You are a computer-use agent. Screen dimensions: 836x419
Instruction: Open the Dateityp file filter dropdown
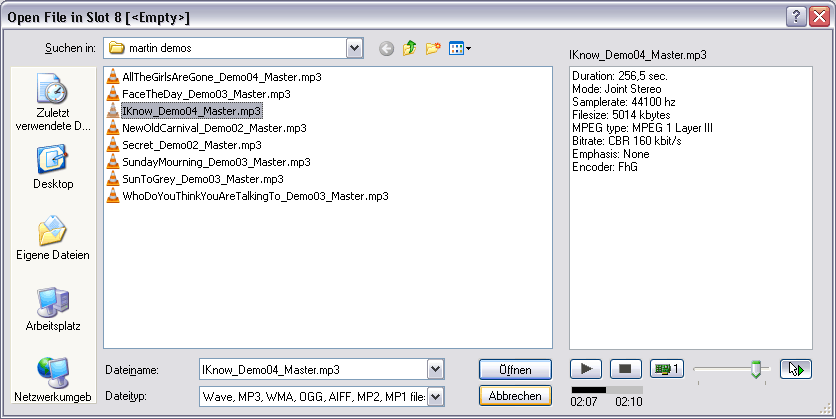[x=435, y=396]
